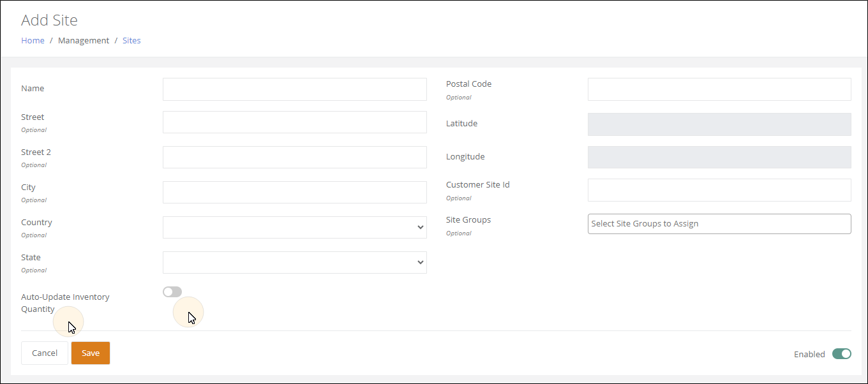Focus the Street 2 input field
The height and width of the screenshot is (384, 868).
pos(295,157)
